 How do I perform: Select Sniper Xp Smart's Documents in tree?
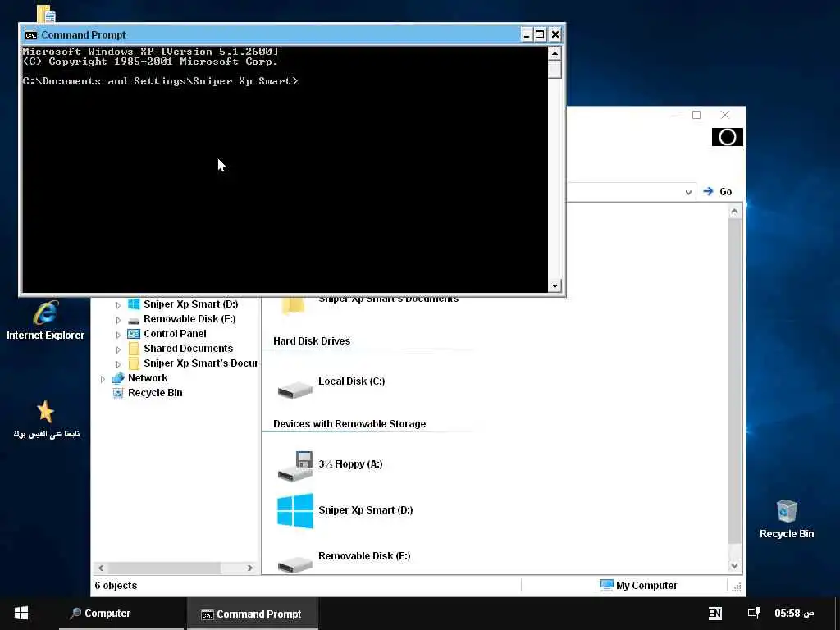pos(200,363)
